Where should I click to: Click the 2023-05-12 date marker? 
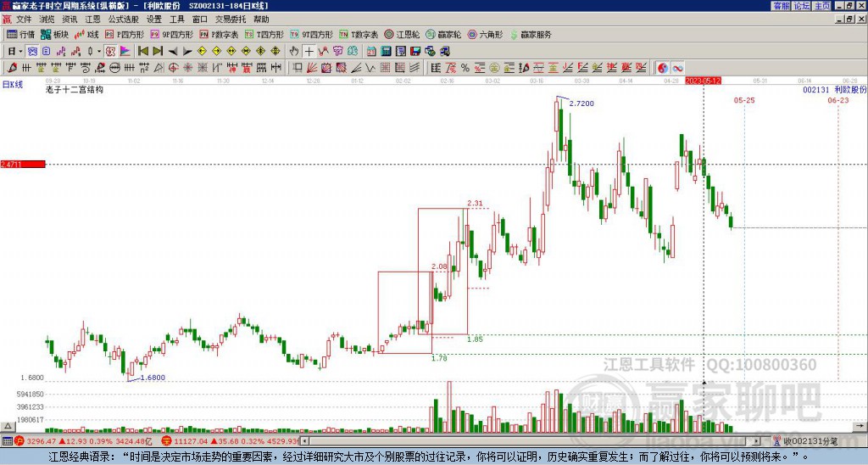point(703,81)
